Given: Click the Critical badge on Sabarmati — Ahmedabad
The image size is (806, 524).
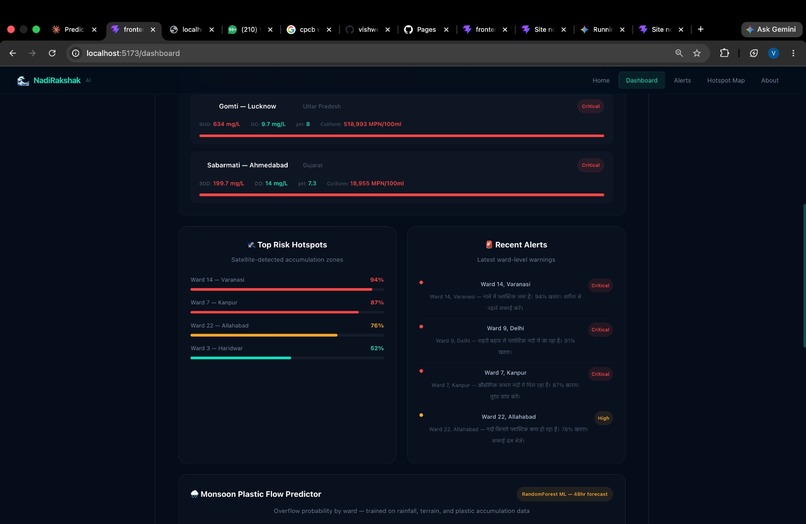Looking at the screenshot, I should pos(590,165).
